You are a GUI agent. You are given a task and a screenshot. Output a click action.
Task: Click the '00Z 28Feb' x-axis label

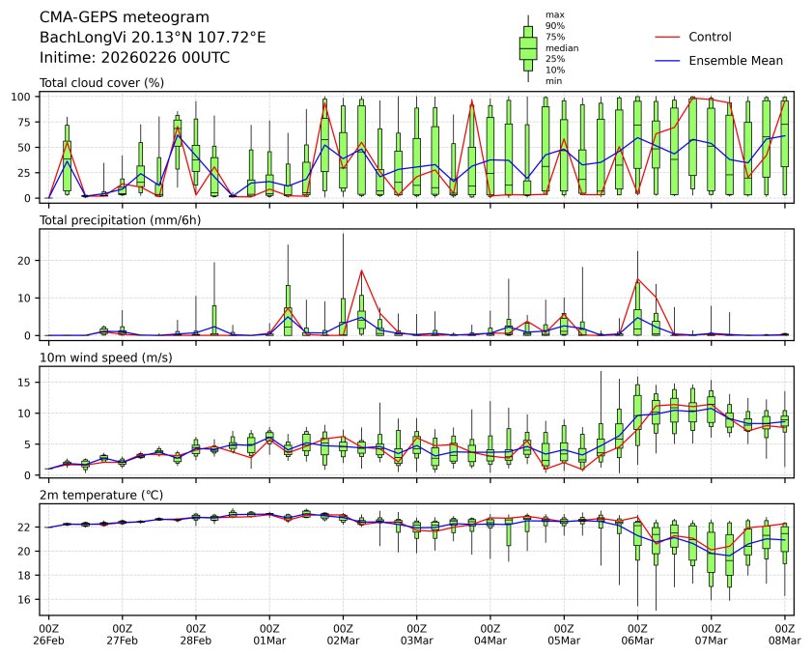point(196,635)
